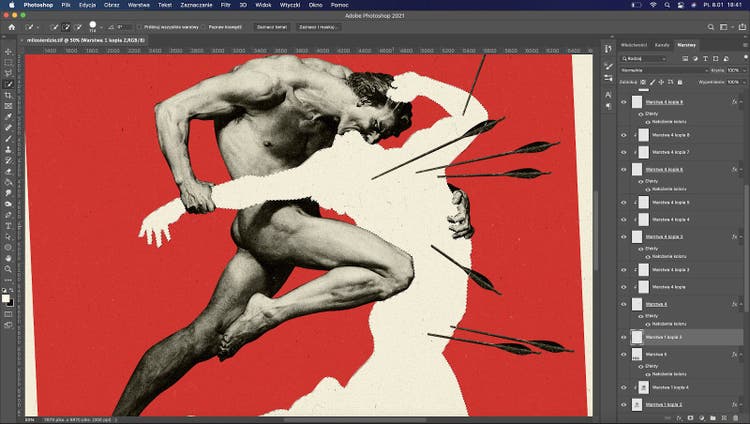Select the miłosierdzie.tif document tab

(x=86, y=41)
